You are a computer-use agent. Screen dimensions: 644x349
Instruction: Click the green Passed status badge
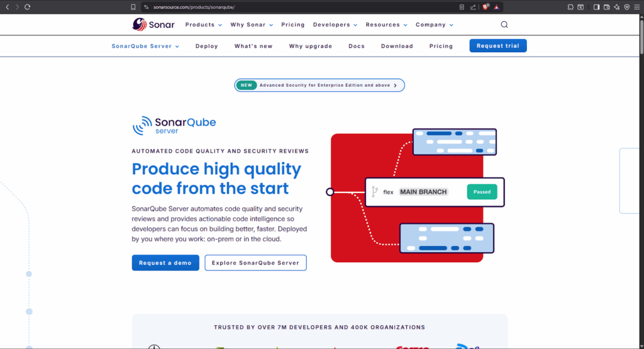tap(482, 192)
